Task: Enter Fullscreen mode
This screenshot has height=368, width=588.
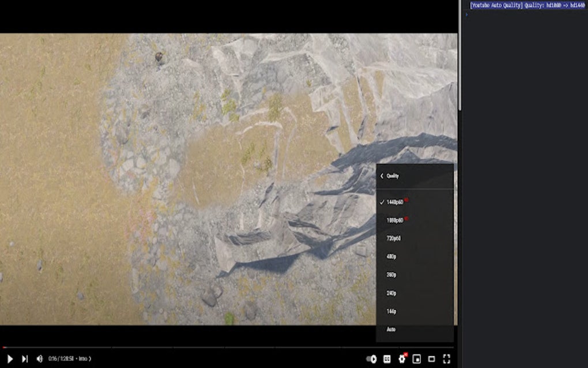Action: point(448,358)
